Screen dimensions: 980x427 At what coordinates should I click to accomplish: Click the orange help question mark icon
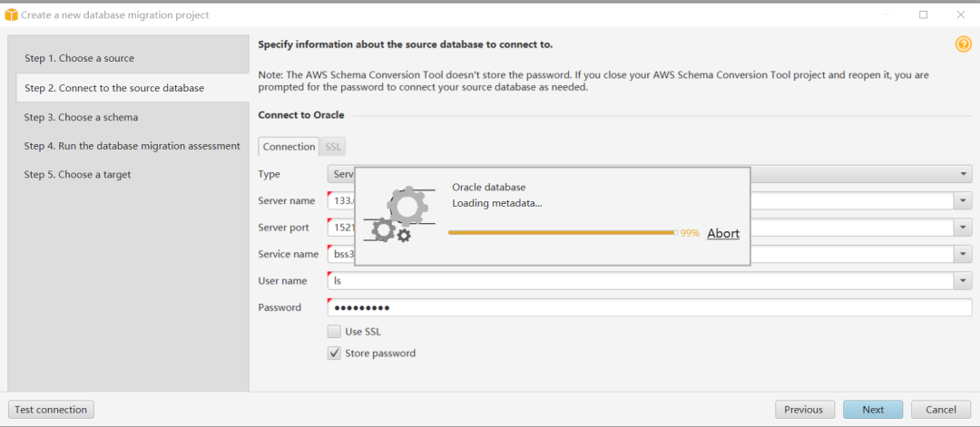tap(963, 44)
